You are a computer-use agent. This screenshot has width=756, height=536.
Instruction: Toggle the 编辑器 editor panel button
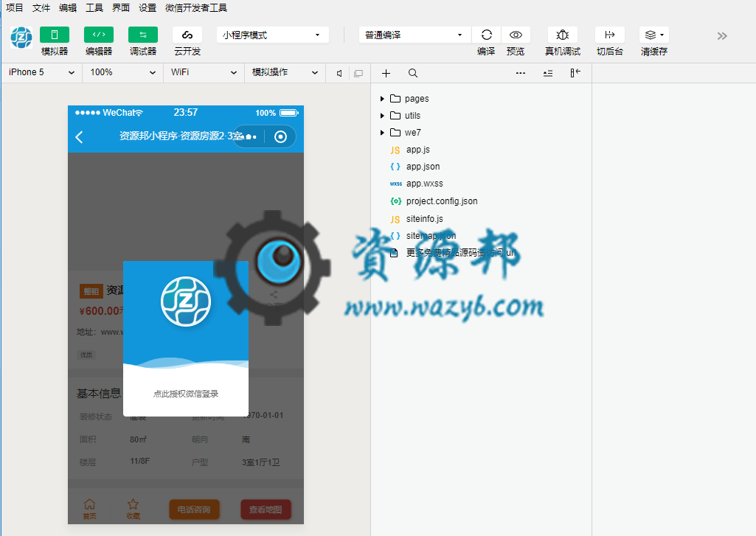(x=99, y=35)
